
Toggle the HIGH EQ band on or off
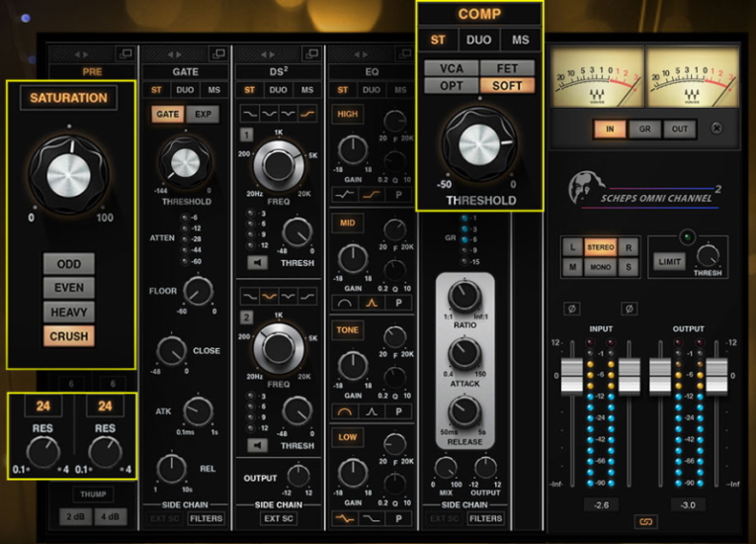coord(348,115)
